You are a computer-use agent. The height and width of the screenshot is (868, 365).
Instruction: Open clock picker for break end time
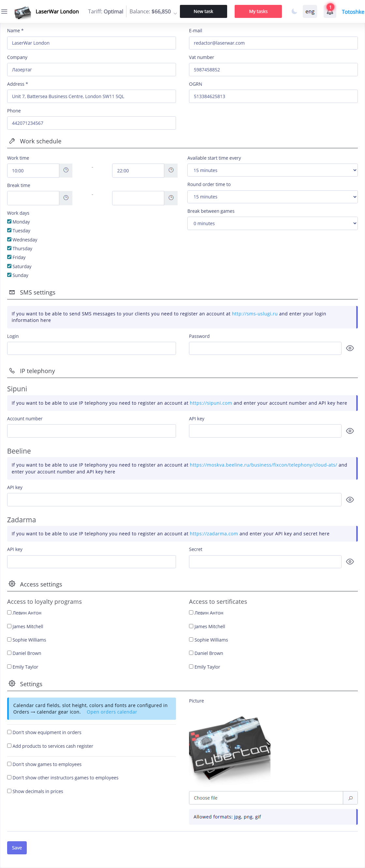pos(171,198)
